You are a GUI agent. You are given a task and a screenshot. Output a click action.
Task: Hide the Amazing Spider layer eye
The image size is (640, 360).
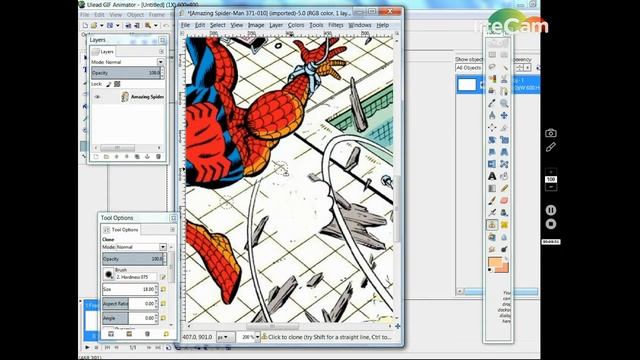click(97, 97)
